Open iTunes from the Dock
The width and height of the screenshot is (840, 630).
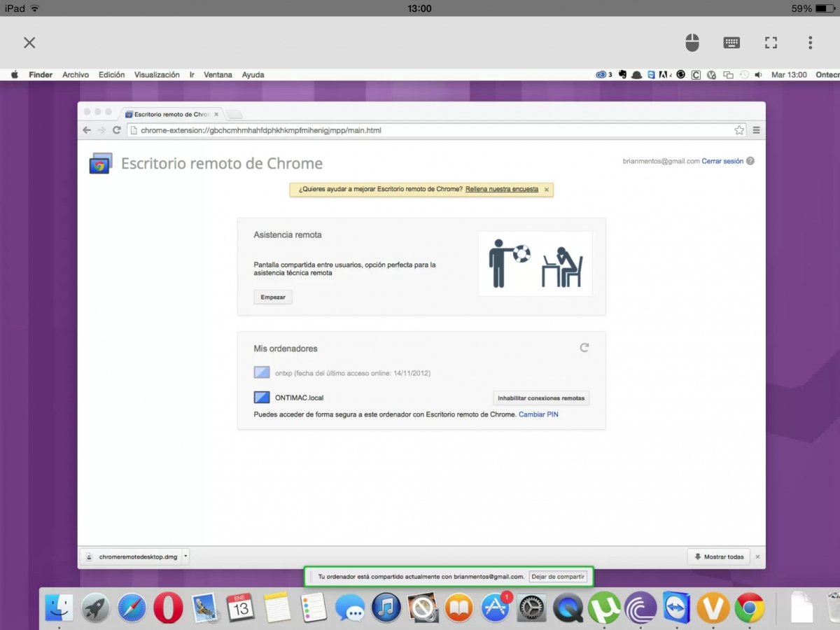point(386,608)
